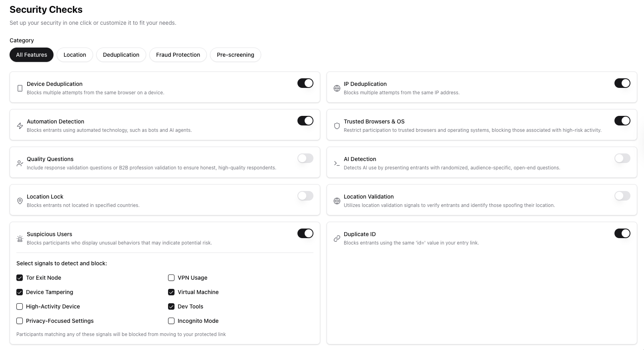Check the High-Activity Device checkbox
Screen dimensions: 644x350
tap(20, 306)
